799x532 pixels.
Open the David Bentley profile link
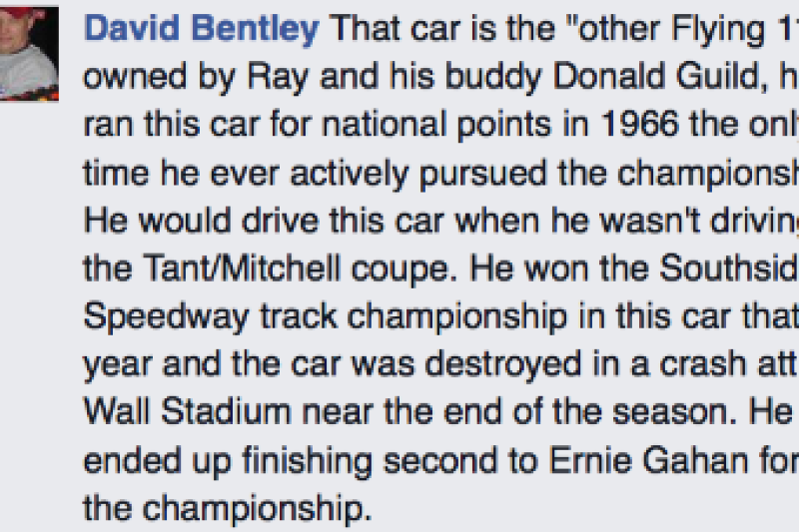202,28
